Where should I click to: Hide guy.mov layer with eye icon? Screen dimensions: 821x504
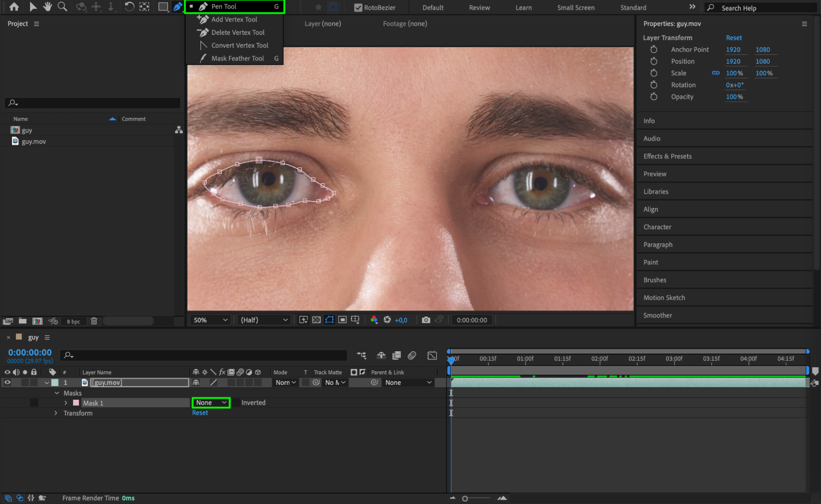pyautogui.click(x=7, y=382)
